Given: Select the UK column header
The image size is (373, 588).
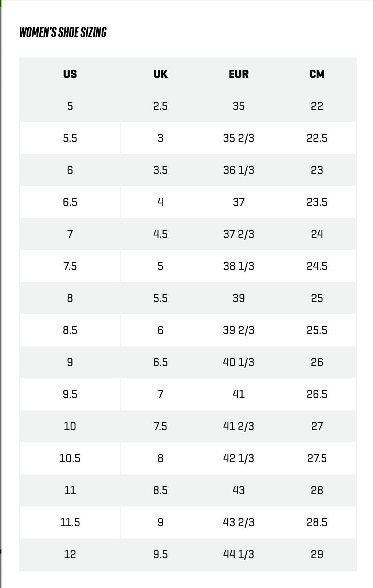Looking at the screenshot, I should [160, 74].
